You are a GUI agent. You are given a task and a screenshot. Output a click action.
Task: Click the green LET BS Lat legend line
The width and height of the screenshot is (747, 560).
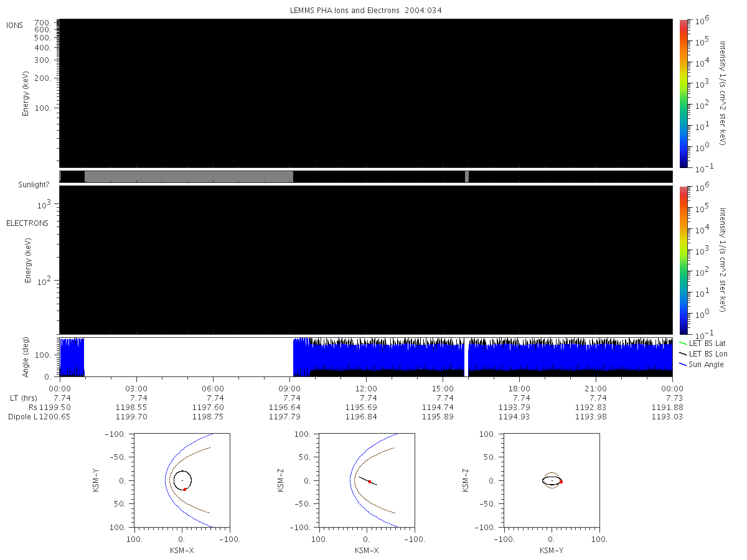point(683,343)
